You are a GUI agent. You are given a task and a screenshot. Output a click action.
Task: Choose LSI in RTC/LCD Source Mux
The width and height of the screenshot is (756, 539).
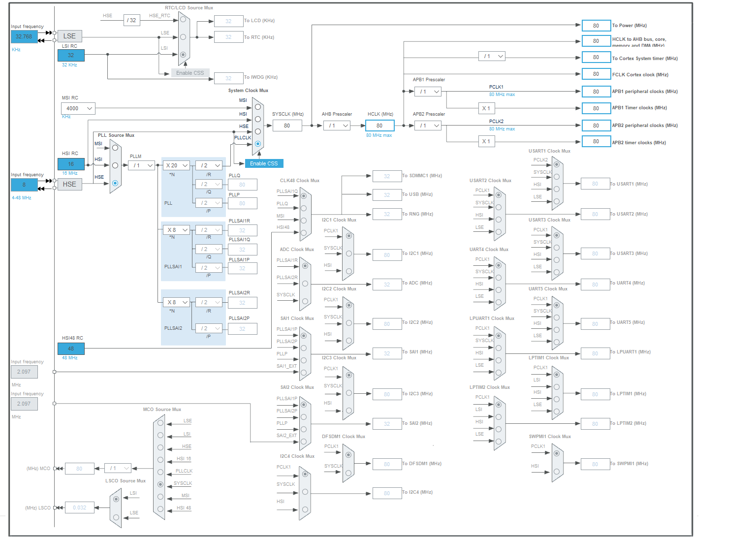tap(183, 55)
